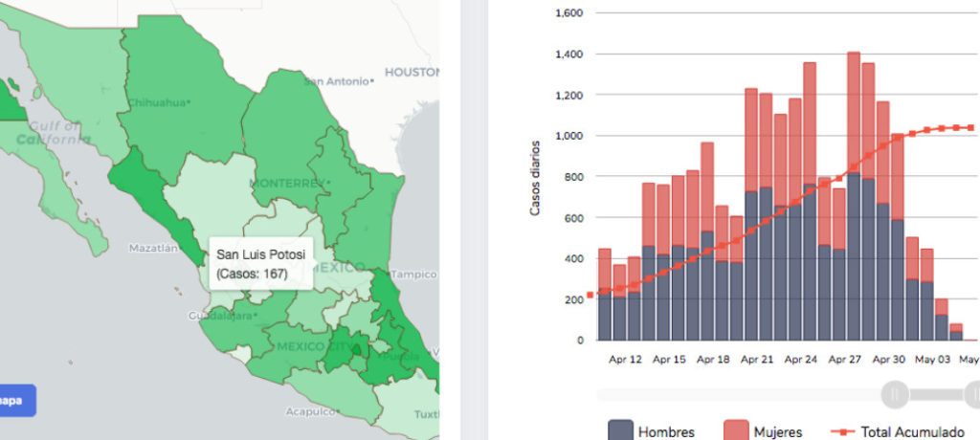The image size is (980, 440).
Task: Click the grey slider track between handles
Action: 934,393
